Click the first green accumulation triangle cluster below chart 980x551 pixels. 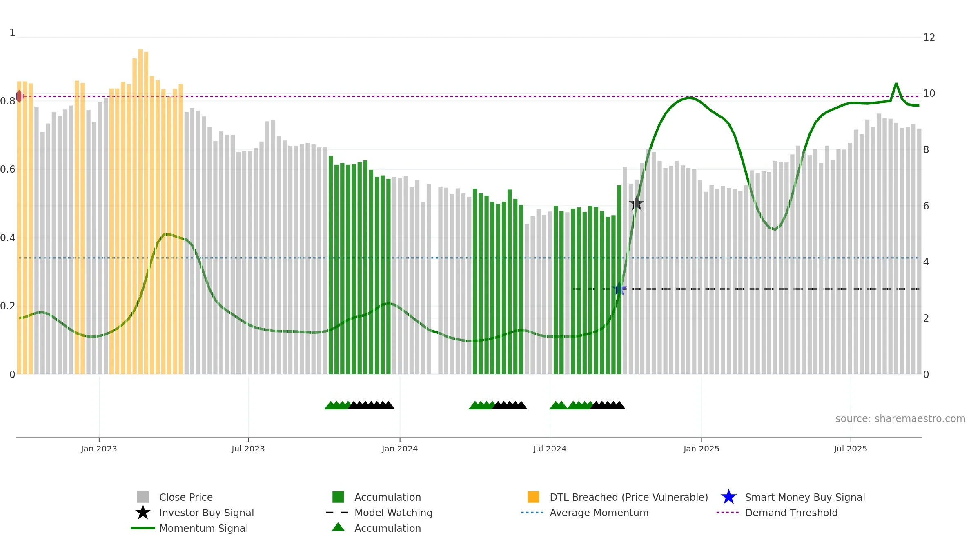[x=338, y=405]
